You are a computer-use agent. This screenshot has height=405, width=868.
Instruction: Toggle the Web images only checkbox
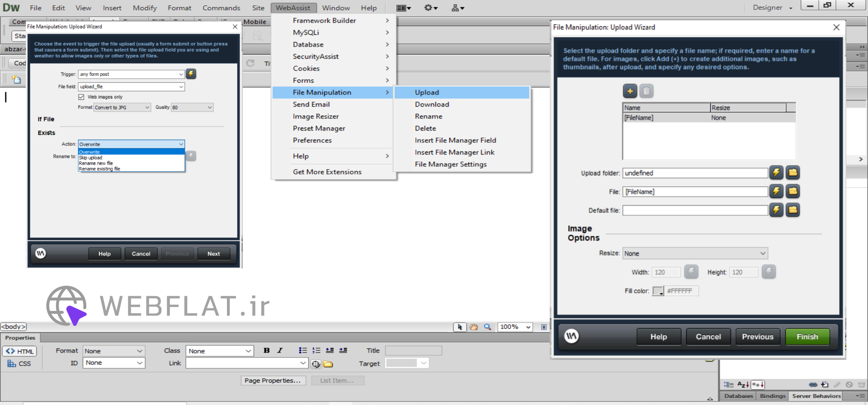(81, 97)
